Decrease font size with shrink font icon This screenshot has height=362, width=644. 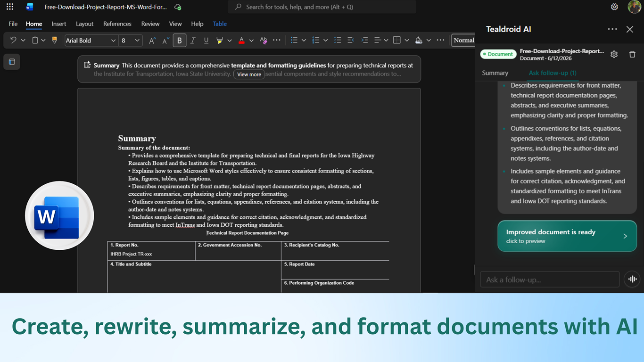165,41
